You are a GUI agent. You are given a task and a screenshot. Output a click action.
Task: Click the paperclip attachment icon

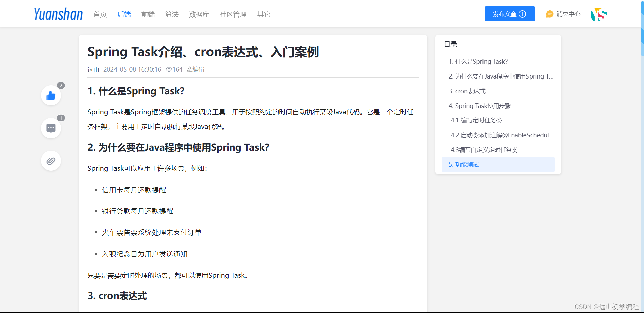[x=51, y=161]
